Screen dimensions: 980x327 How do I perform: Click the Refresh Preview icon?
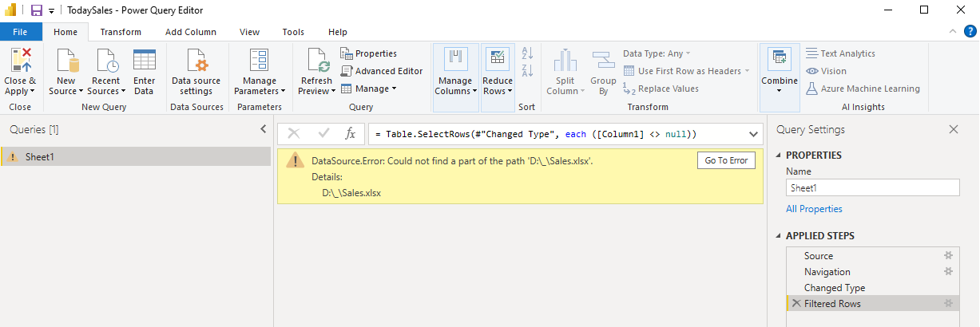click(317, 61)
